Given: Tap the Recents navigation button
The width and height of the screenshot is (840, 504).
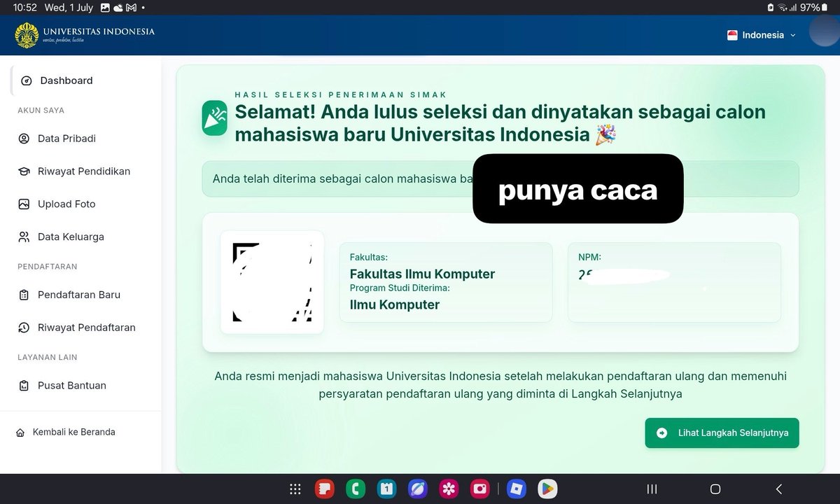Looking at the screenshot, I should point(652,489).
